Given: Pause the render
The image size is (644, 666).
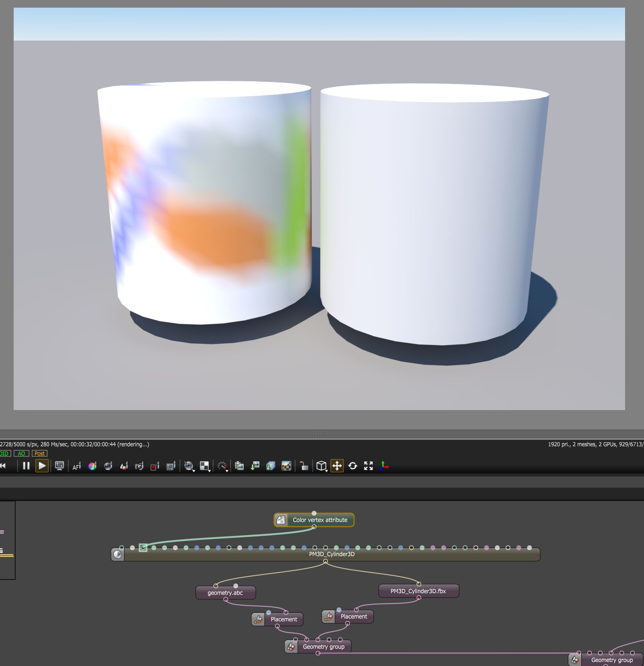Looking at the screenshot, I should pyautogui.click(x=26, y=466).
